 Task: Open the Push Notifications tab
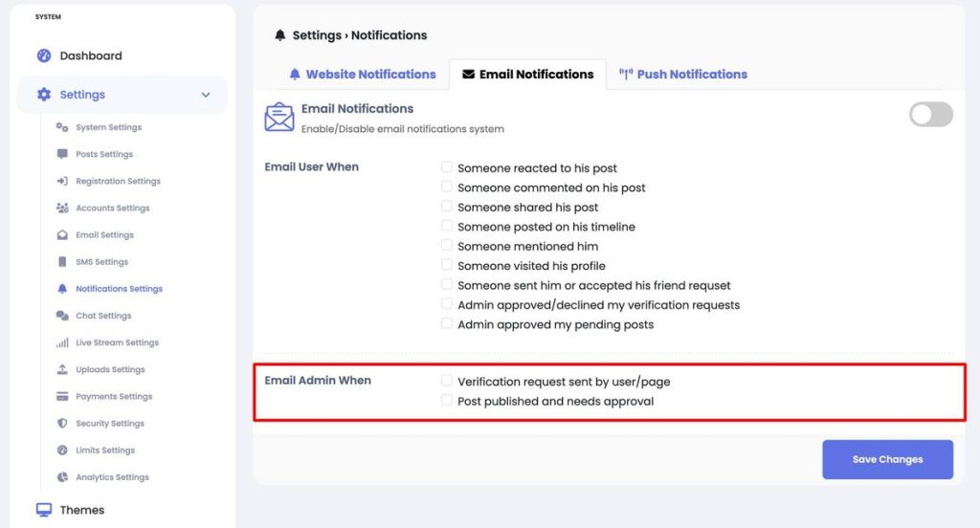point(682,75)
